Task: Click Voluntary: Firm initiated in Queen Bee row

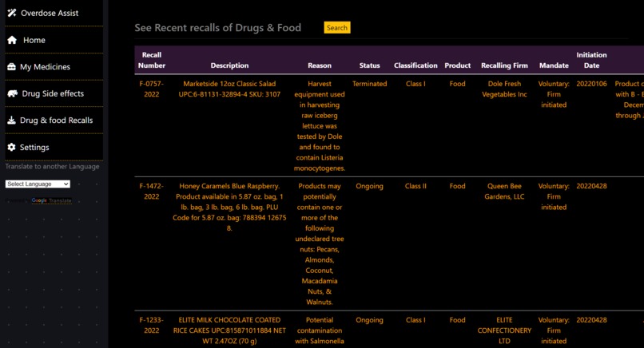Action: (x=554, y=196)
